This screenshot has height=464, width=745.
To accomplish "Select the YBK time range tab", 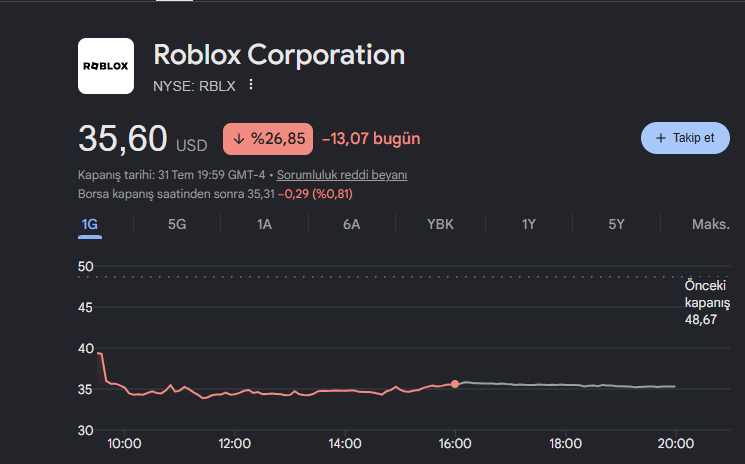I will point(440,224).
